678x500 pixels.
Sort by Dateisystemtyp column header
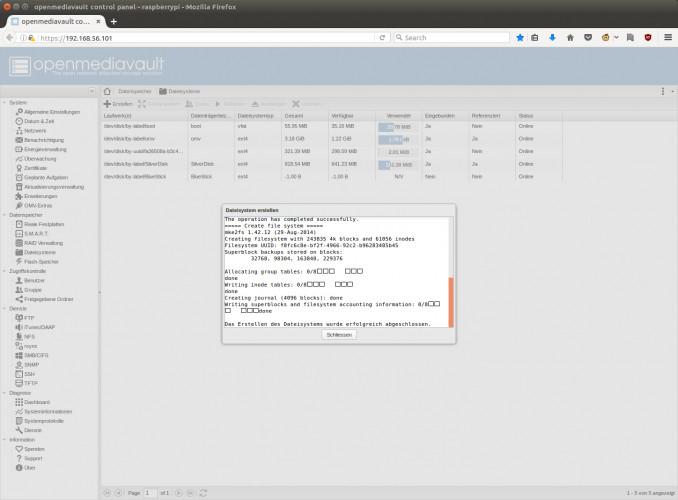[x=259, y=116]
